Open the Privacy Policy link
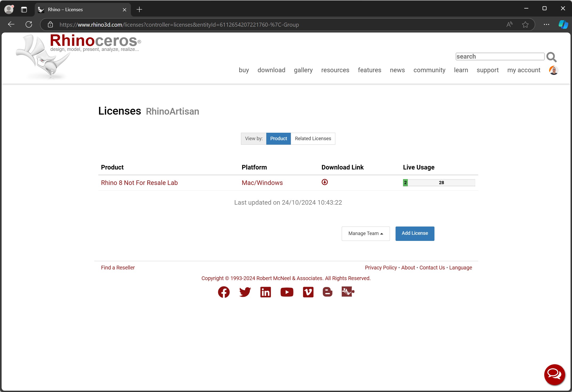Screen dimensions: 572x392 [x=381, y=268]
